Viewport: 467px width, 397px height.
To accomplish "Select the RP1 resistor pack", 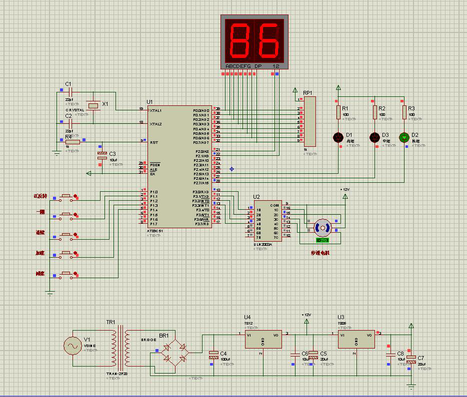I will pyautogui.click(x=310, y=122).
